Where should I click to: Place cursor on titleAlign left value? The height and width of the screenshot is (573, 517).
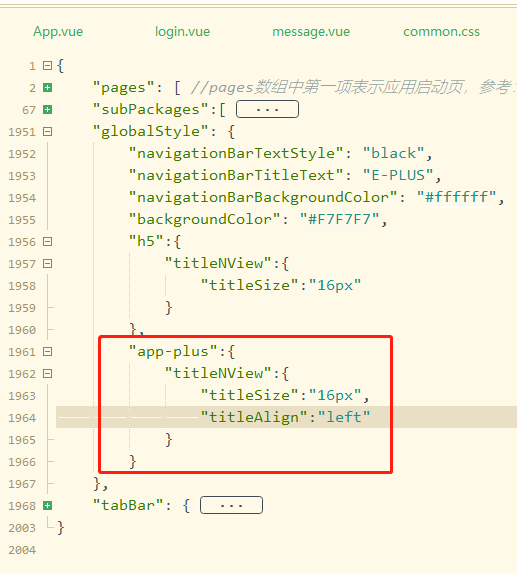344,417
